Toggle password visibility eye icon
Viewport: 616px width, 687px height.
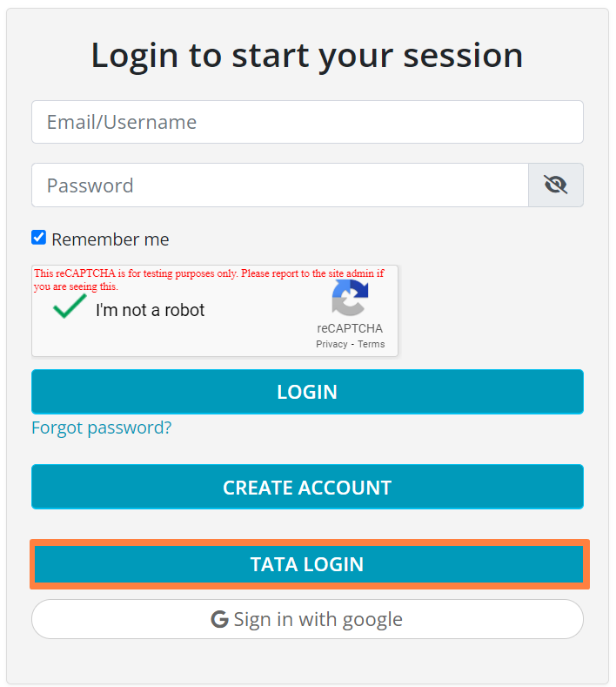[x=555, y=185]
